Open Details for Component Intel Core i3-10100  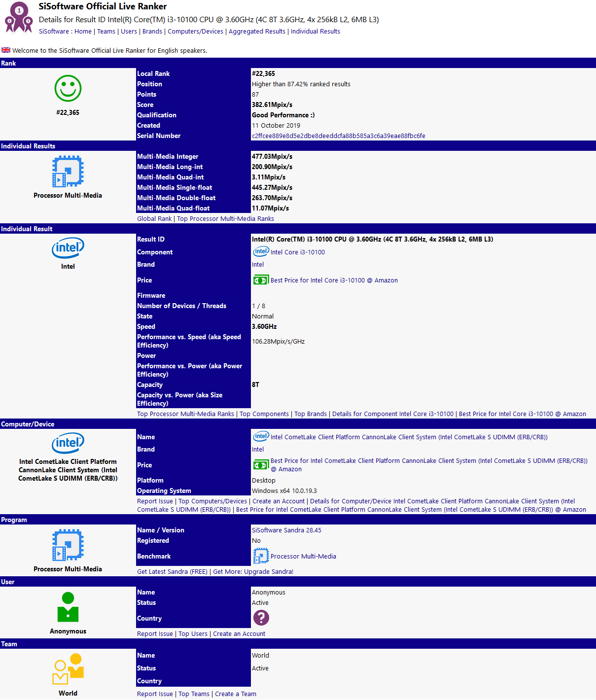393,414
